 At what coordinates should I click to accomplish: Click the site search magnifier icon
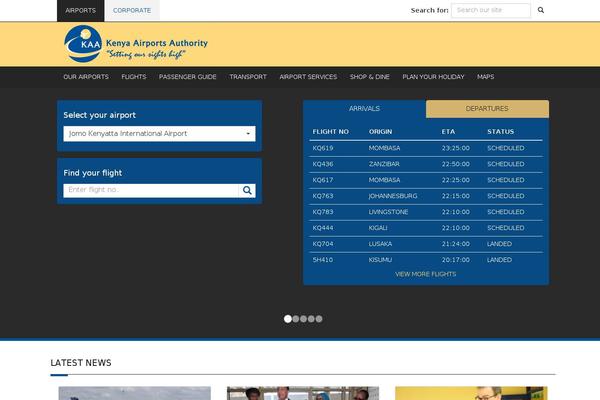pos(541,10)
